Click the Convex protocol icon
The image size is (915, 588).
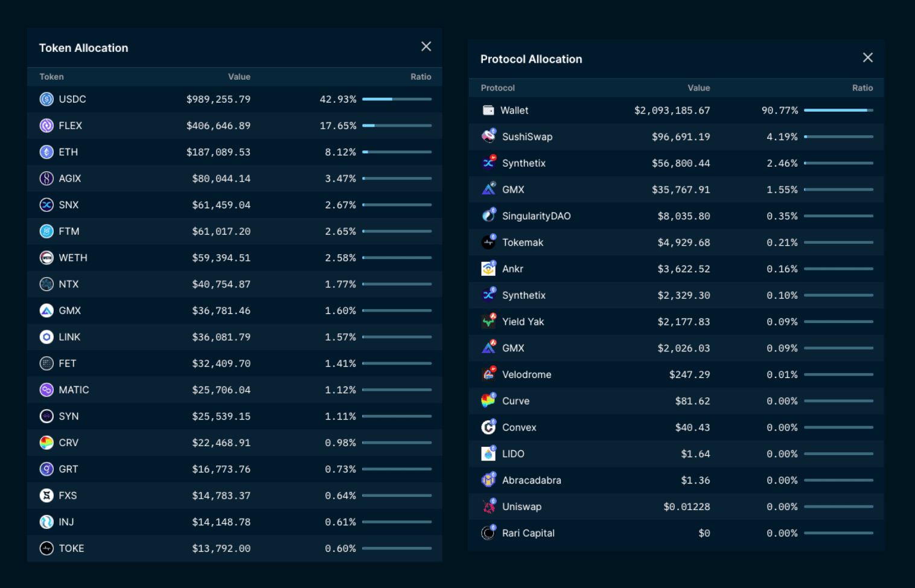(x=489, y=427)
